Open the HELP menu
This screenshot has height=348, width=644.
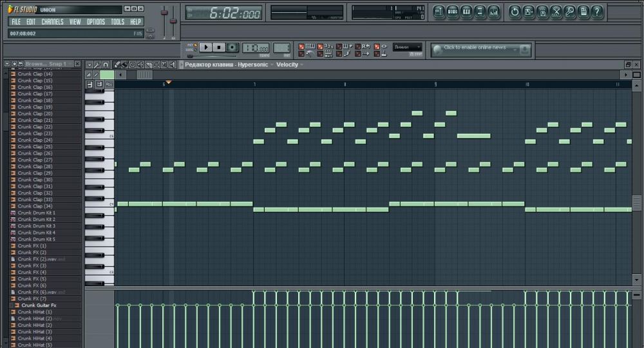135,22
